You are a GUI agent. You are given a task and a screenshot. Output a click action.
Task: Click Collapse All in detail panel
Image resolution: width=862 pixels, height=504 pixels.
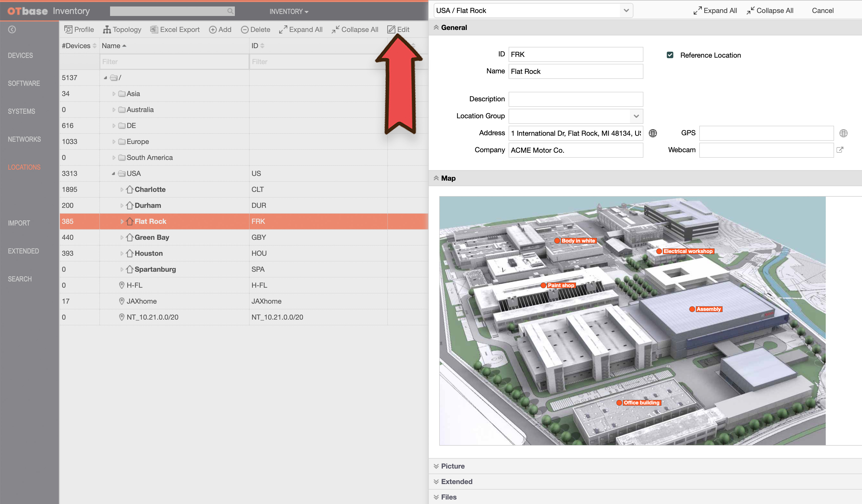coord(770,10)
